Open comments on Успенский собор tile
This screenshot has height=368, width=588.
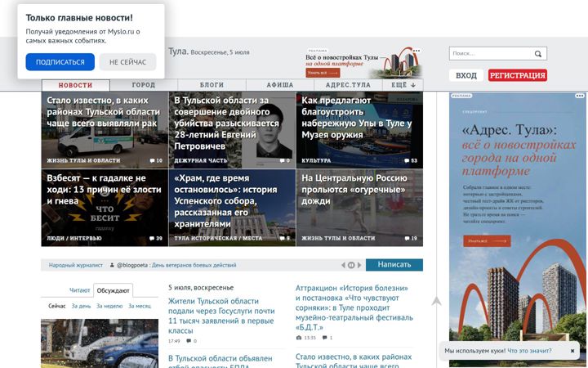click(285, 238)
